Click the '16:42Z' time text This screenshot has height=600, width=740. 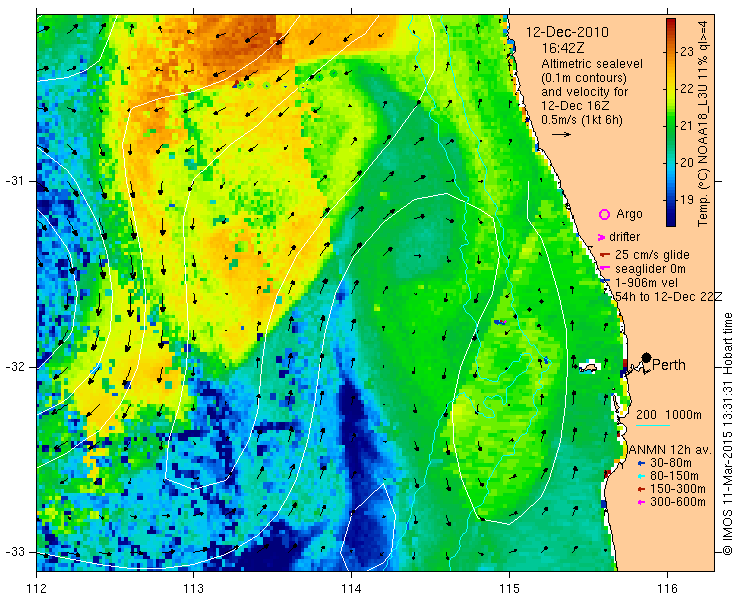[561, 48]
